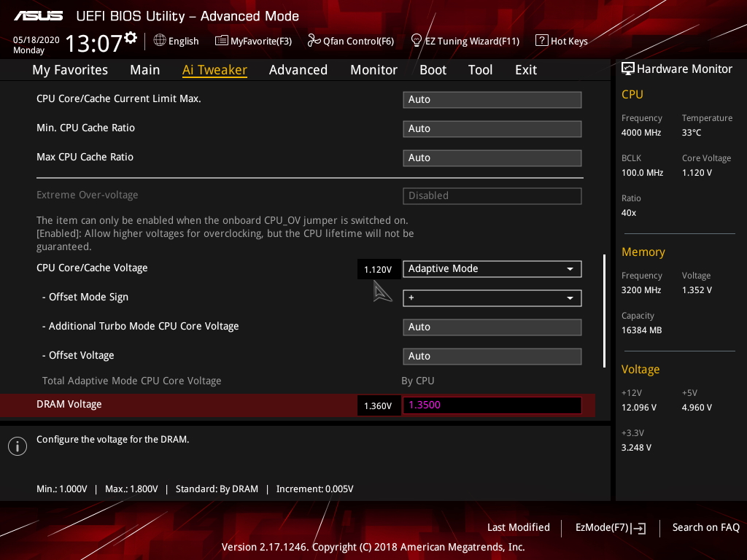Open the Monitor tab
The height and width of the screenshot is (560, 747).
click(x=374, y=70)
